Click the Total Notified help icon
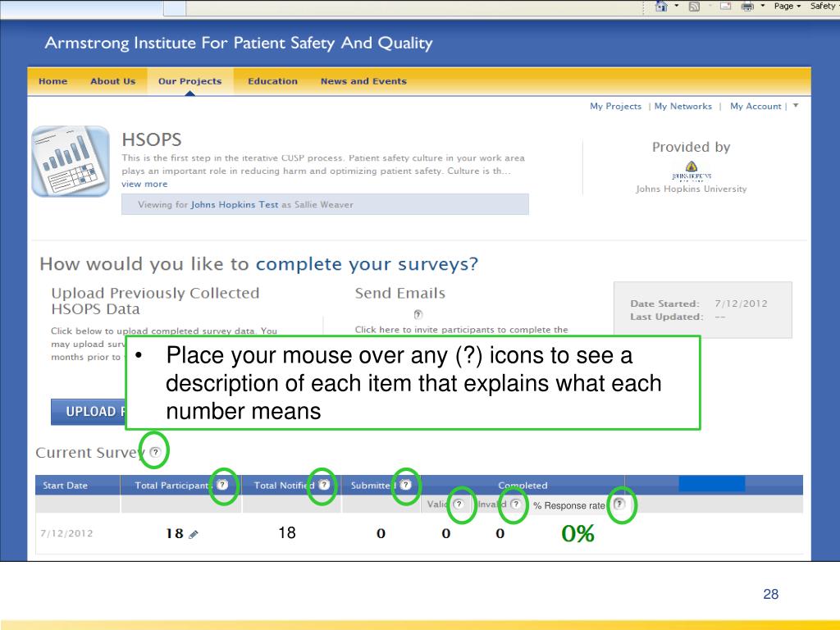Image resolution: width=840 pixels, height=630 pixels. (x=324, y=484)
